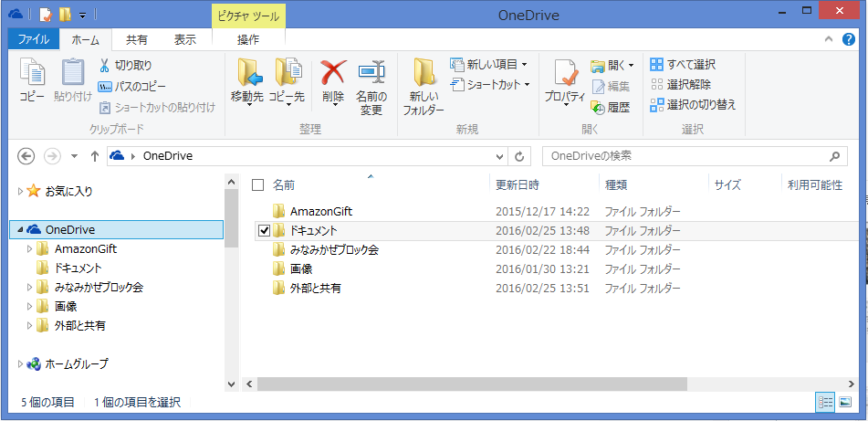
Task: Click the Back navigation arrow
Action: click(26, 156)
